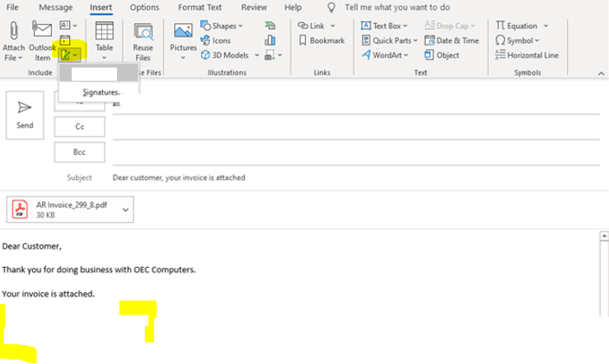The height and width of the screenshot is (364, 609).
Task: Insert Icons illustration
Action: pos(216,40)
